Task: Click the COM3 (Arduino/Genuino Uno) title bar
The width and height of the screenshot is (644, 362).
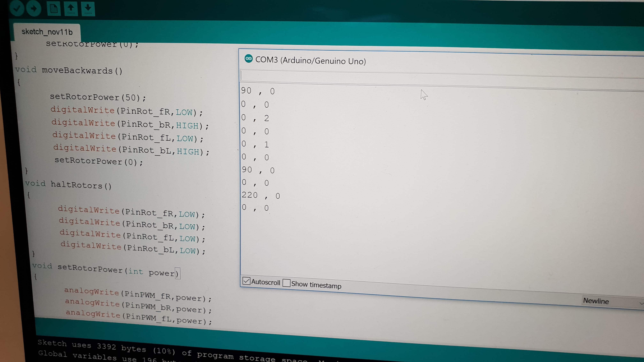Action: 310,61
